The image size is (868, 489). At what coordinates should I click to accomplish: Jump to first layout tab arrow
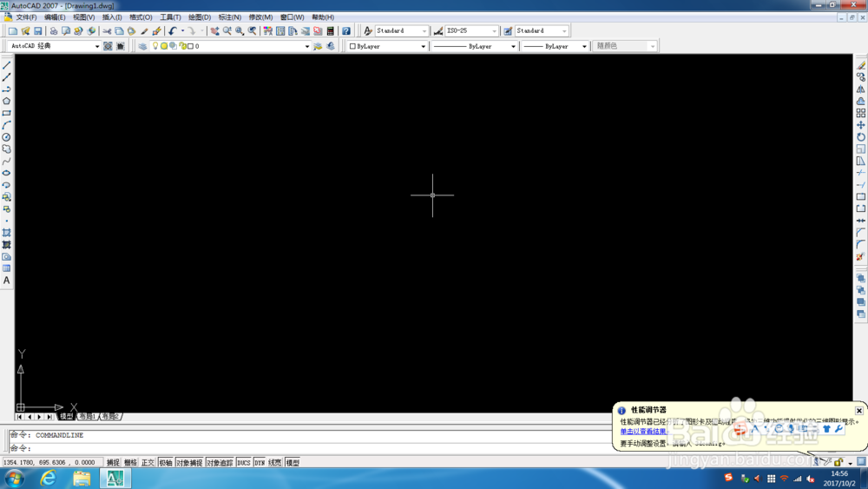click(19, 416)
